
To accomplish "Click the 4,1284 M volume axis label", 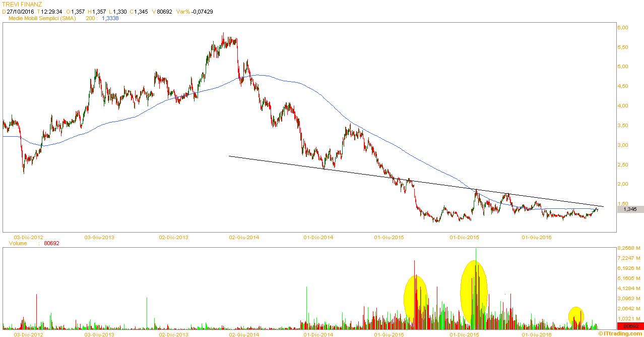I will tap(628, 289).
